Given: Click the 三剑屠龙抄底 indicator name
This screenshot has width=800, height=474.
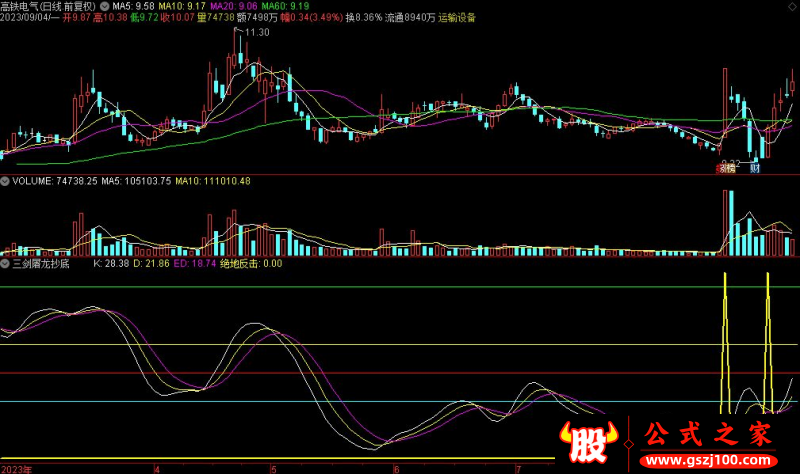Looking at the screenshot, I should [x=40, y=264].
